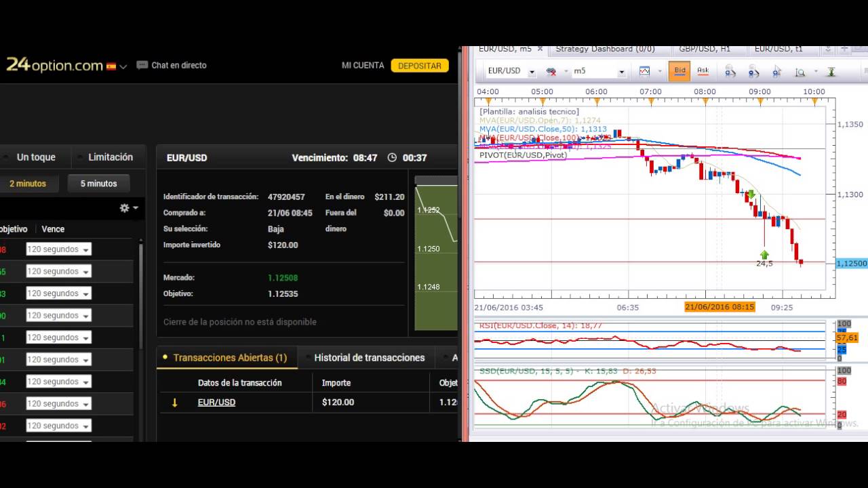Click the chart type icon
This screenshot has height=488, width=868.
tap(644, 70)
